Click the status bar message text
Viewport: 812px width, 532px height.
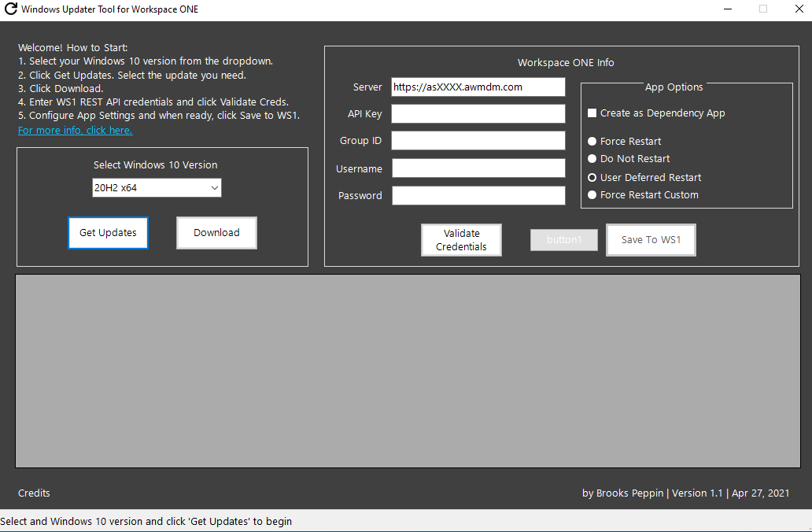pos(146,521)
